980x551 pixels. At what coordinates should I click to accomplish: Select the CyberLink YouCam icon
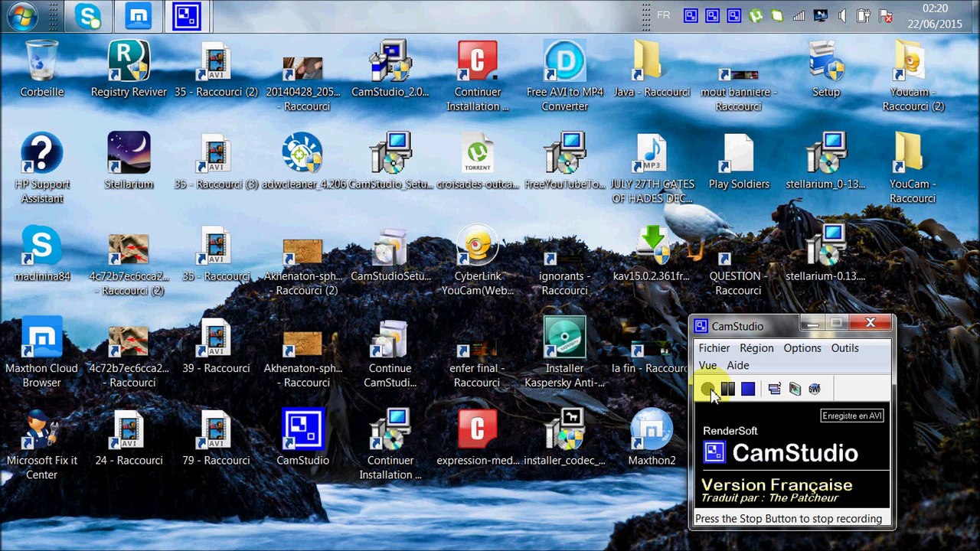pos(477,261)
